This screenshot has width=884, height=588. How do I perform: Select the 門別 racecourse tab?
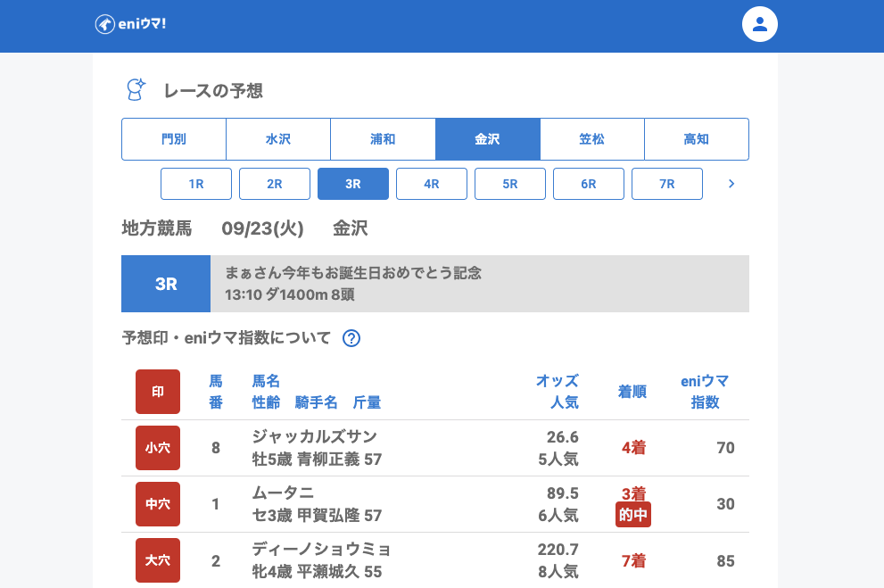tap(174, 139)
